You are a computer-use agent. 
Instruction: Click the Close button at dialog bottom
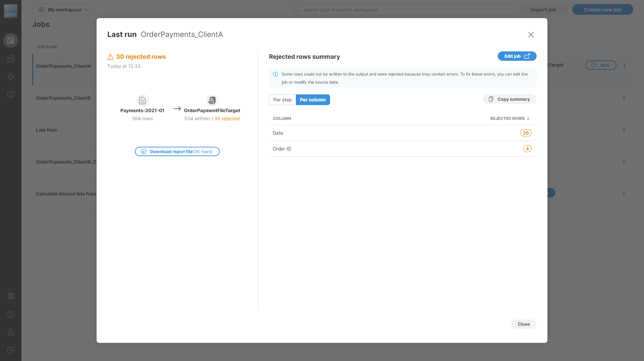(524, 324)
